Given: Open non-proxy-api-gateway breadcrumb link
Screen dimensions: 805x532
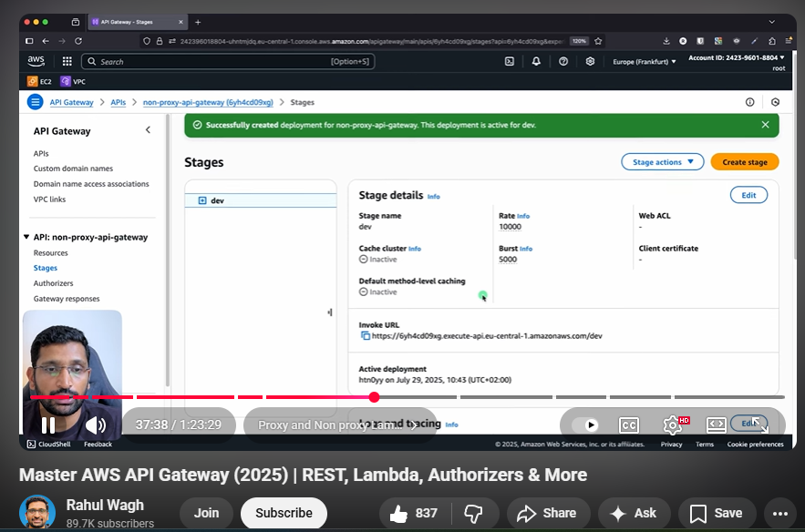Looking at the screenshot, I should [x=208, y=102].
